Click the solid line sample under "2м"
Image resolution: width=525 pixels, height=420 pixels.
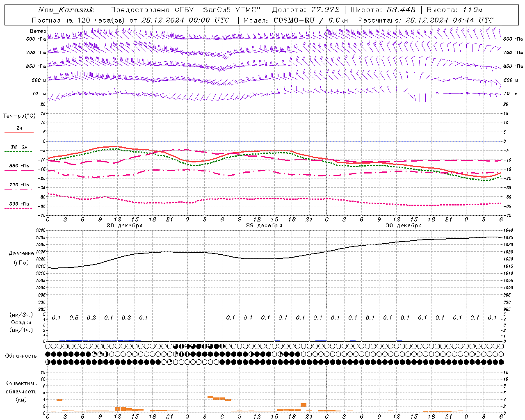pyautogui.click(x=19, y=132)
